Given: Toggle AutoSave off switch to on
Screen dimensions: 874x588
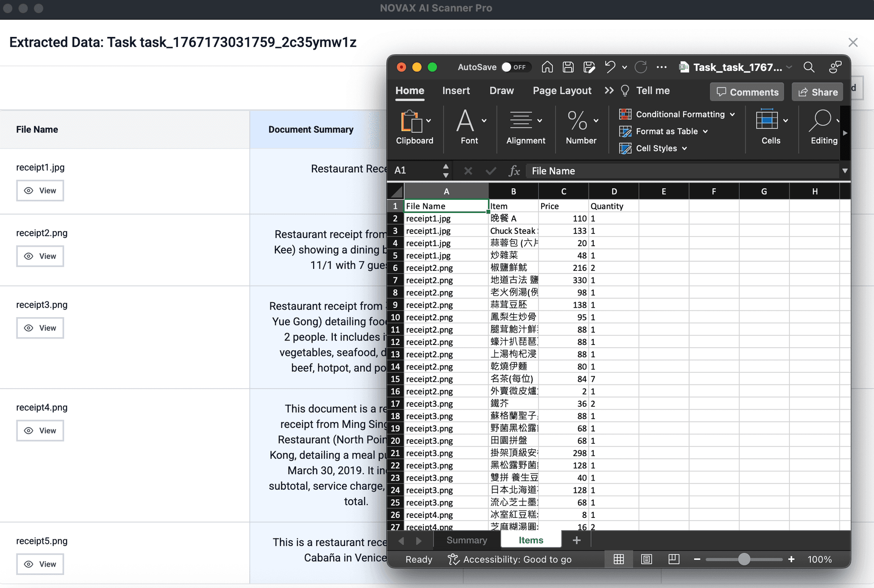Looking at the screenshot, I should [516, 67].
